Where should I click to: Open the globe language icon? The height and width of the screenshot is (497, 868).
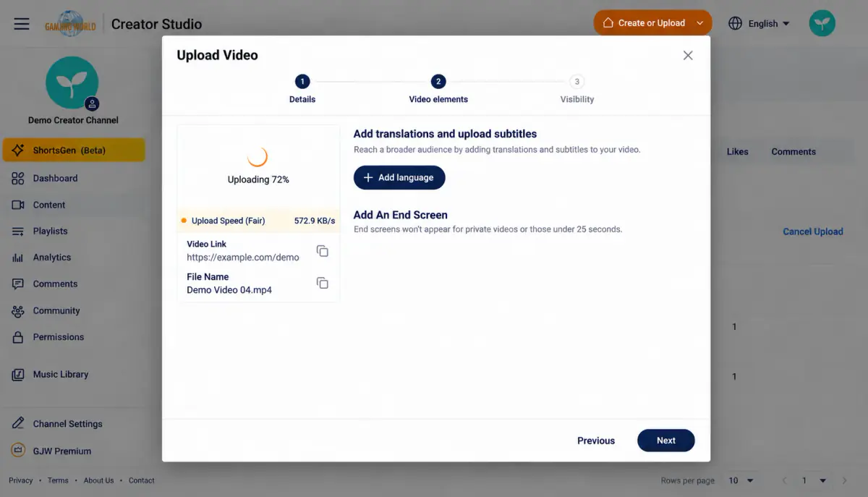click(x=736, y=23)
